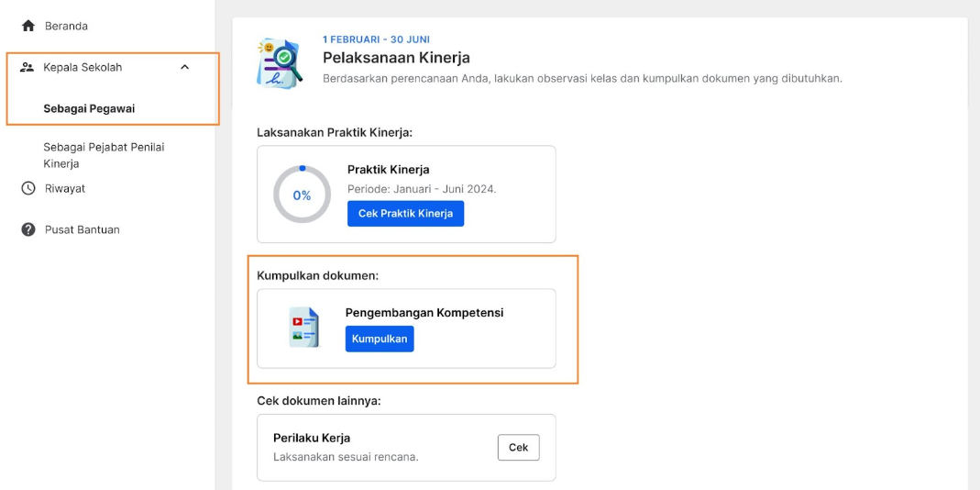Image resolution: width=980 pixels, height=490 pixels.
Task: Open the Pusat Bantuan menu item
Action: 83,229
